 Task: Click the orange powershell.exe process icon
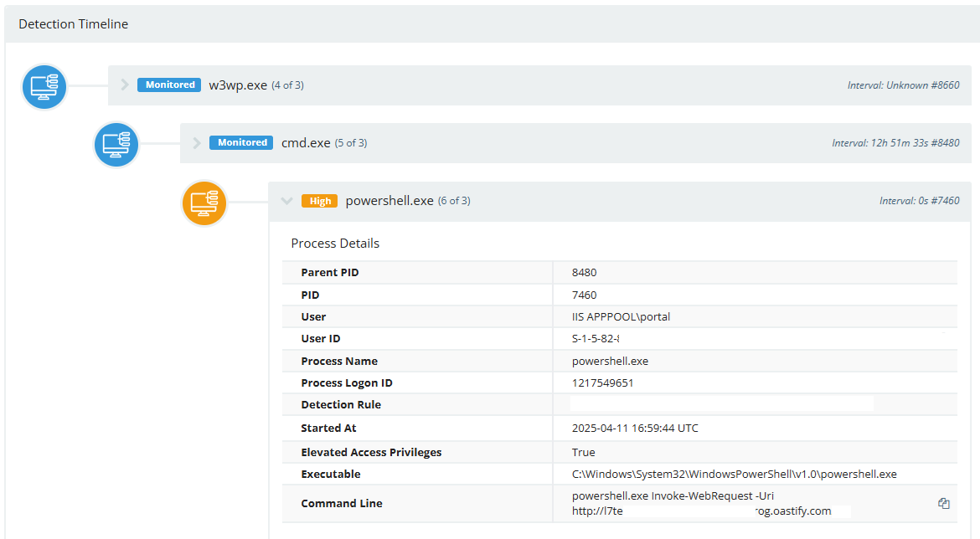click(204, 203)
